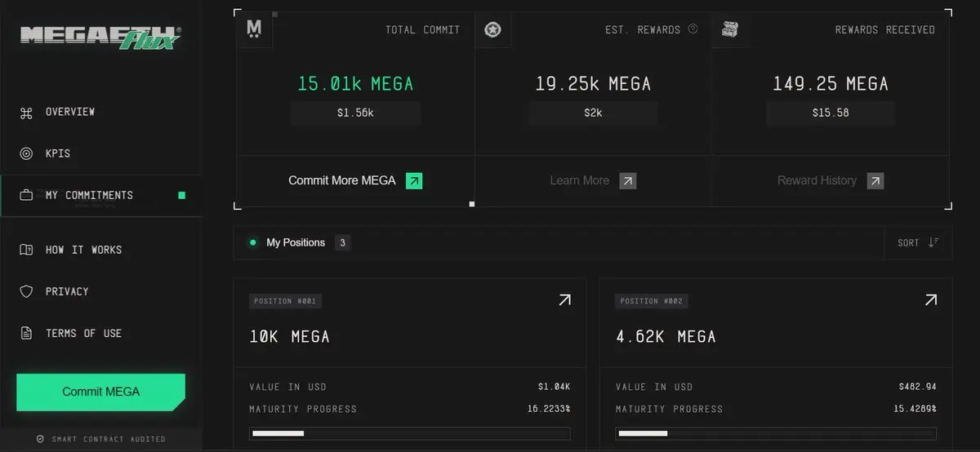Click the Est. Rewards help question icon
Viewport: 980px width, 452px height.
click(693, 29)
